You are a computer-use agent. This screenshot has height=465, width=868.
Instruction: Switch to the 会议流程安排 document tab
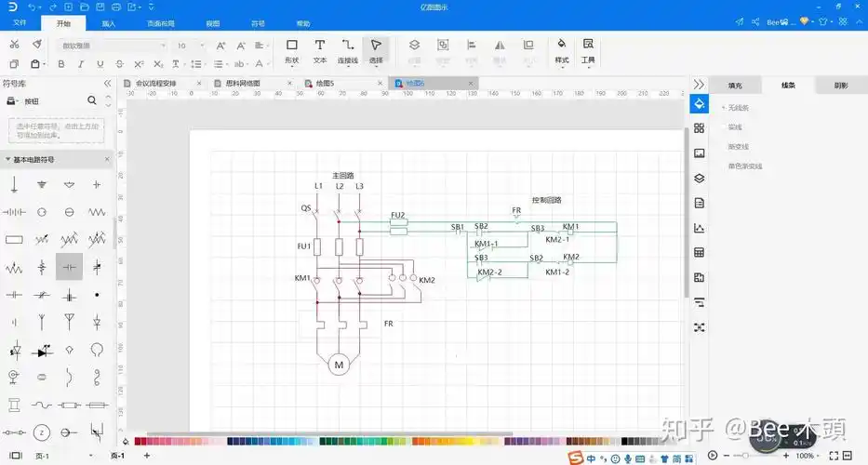155,83
